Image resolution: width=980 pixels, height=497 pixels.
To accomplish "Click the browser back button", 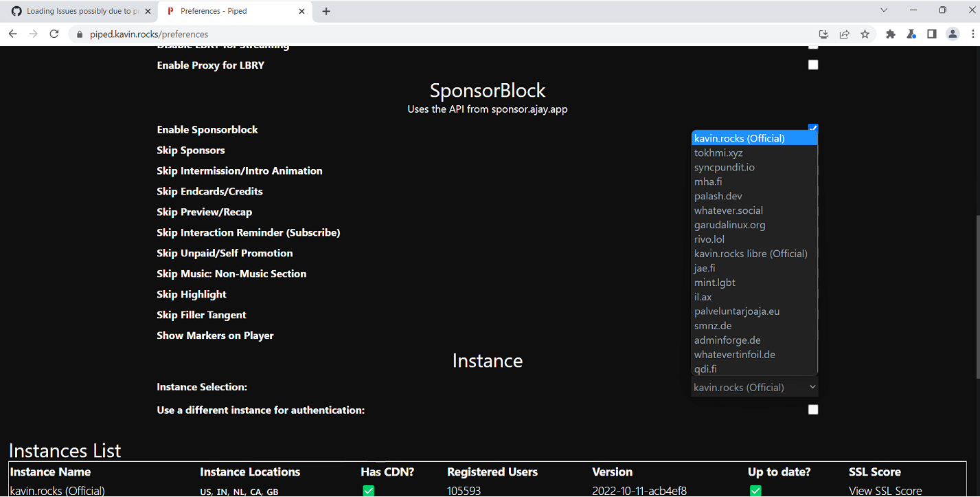I will (12, 33).
